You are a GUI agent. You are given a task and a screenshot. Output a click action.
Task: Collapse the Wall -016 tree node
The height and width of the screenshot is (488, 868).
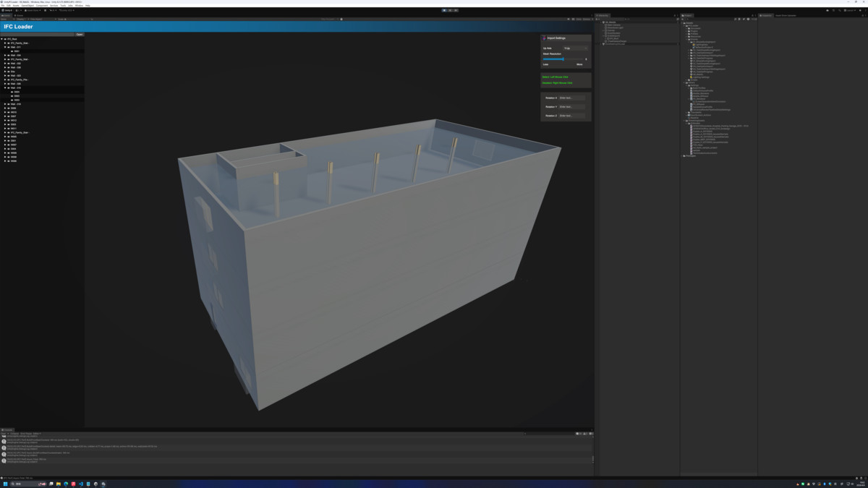click(6, 88)
